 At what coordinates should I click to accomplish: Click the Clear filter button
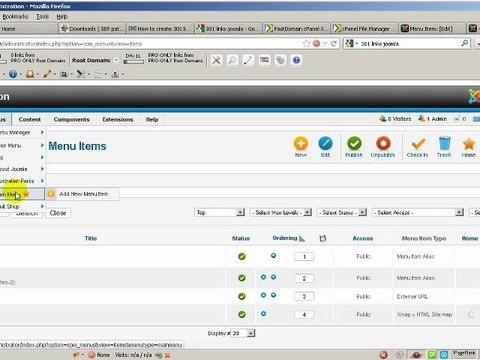[x=58, y=213]
